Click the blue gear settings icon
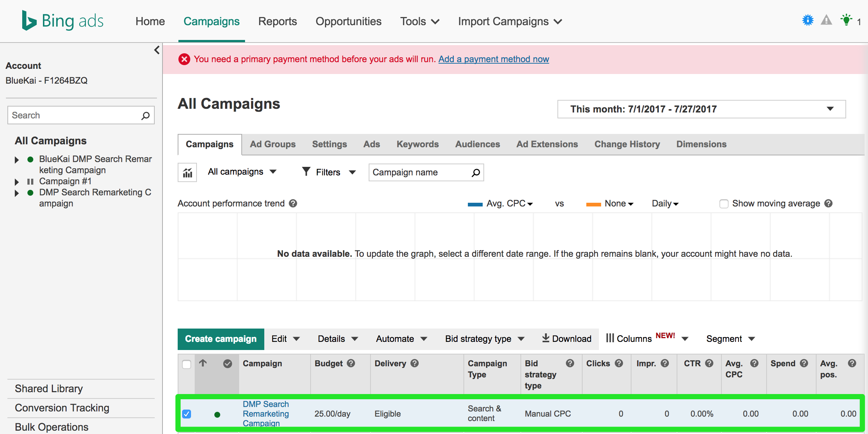868x434 pixels. coord(808,20)
